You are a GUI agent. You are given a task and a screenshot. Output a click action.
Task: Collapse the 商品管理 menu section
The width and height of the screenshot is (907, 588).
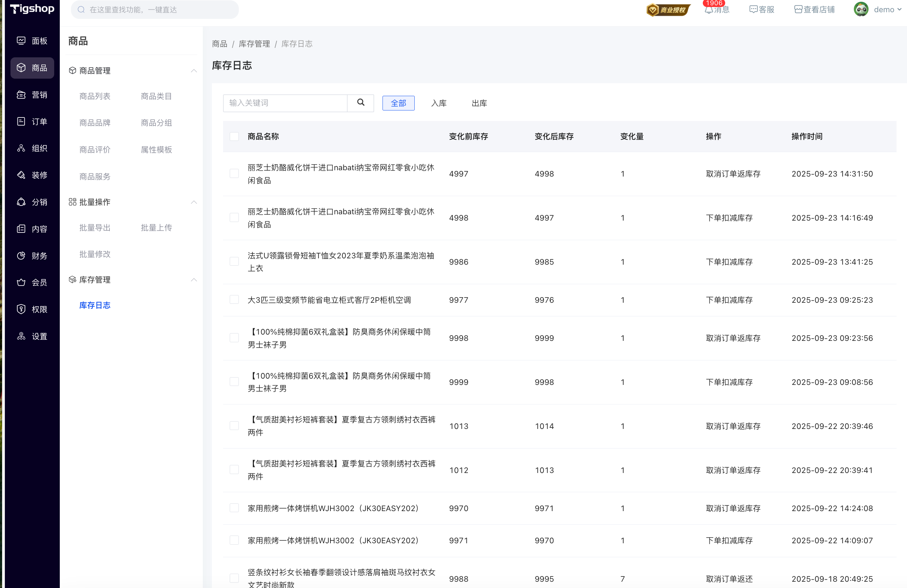pyautogui.click(x=194, y=71)
